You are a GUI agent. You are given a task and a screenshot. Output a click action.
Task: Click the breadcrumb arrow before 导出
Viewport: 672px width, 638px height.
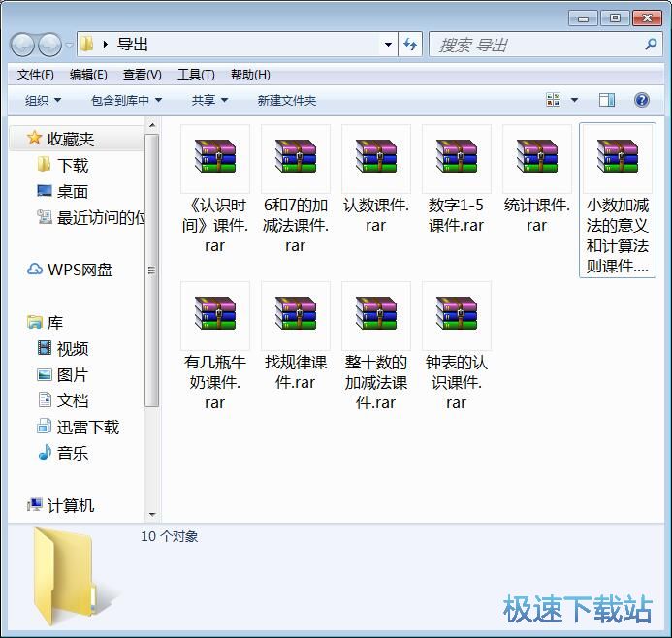coord(106,45)
